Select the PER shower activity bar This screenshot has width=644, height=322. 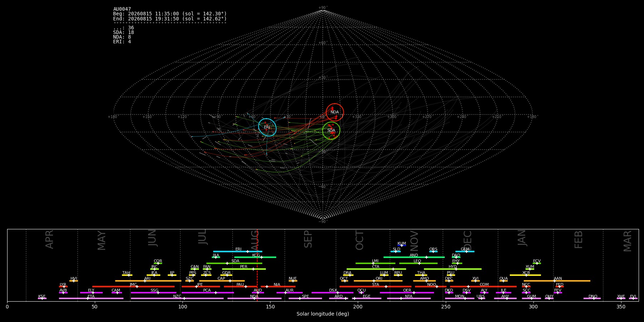(x=244, y=269)
